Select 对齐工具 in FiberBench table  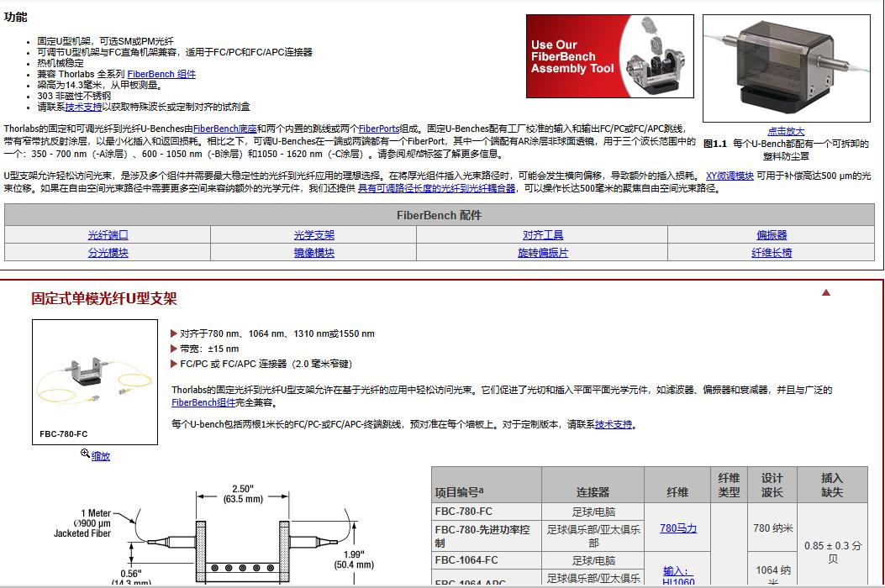click(x=542, y=234)
